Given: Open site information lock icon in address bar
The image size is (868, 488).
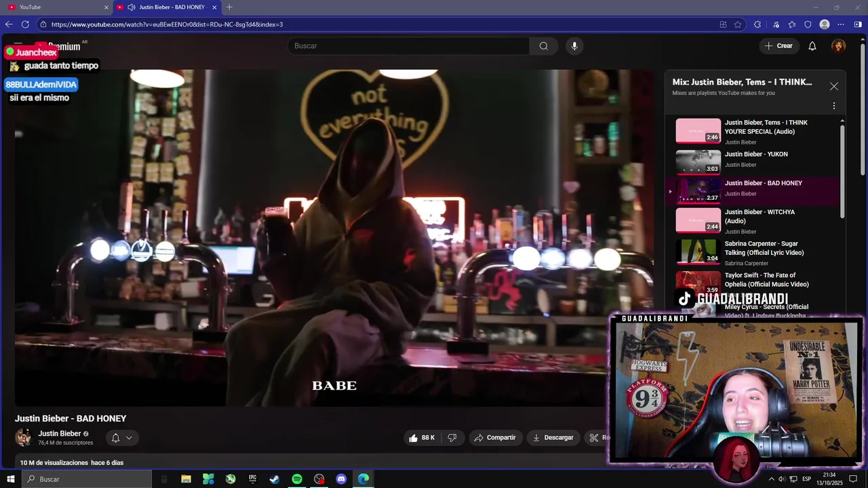Looking at the screenshot, I should coord(43,24).
